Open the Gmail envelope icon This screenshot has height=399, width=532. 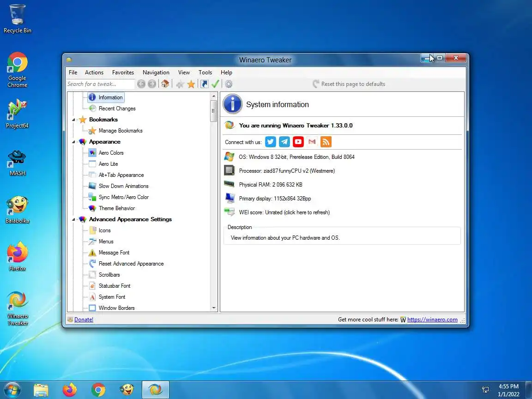[x=312, y=142]
